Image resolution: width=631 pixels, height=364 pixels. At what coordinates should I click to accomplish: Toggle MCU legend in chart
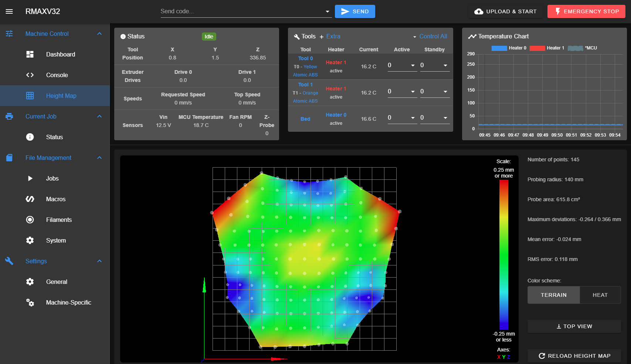click(x=582, y=48)
